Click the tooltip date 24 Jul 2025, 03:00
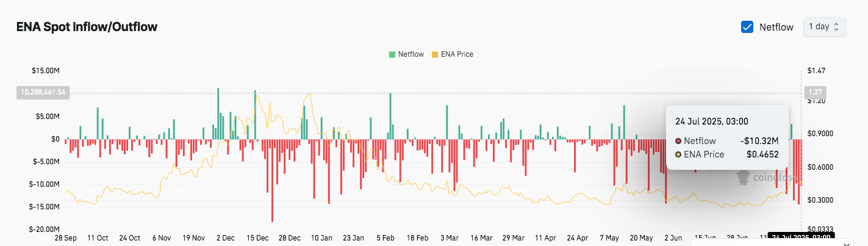The width and height of the screenshot is (868, 246). 711,121
